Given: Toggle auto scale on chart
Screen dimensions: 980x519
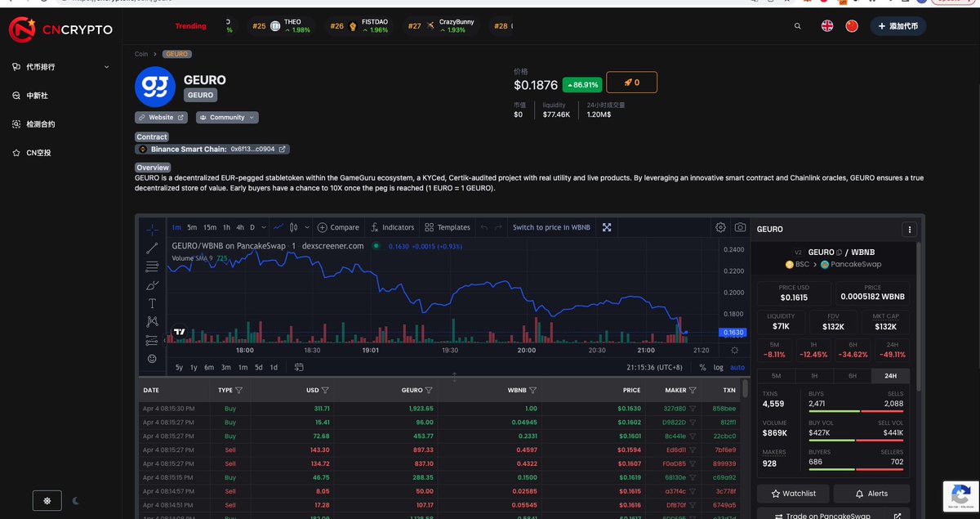Looking at the screenshot, I should click(737, 367).
